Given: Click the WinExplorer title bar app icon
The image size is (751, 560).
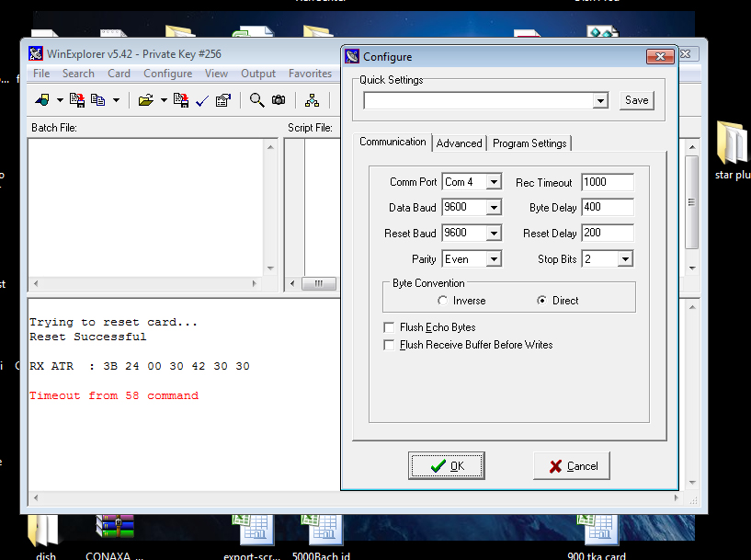Looking at the screenshot, I should [x=36, y=53].
